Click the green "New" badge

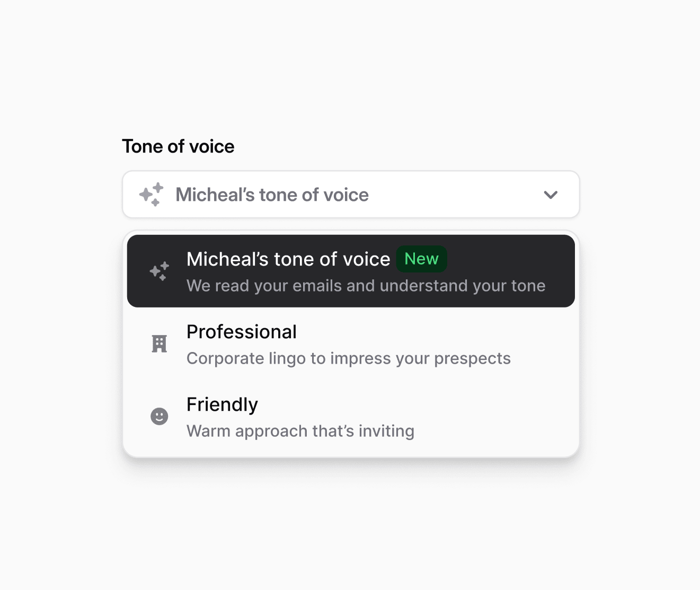tap(421, 259)
